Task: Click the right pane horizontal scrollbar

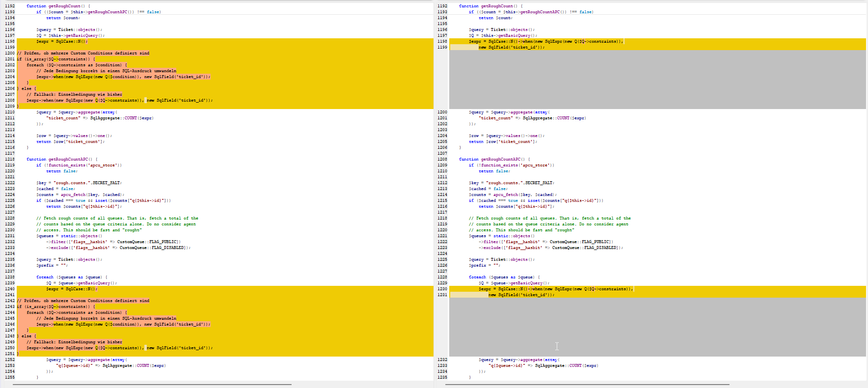Action: click(x=587, y=384)
